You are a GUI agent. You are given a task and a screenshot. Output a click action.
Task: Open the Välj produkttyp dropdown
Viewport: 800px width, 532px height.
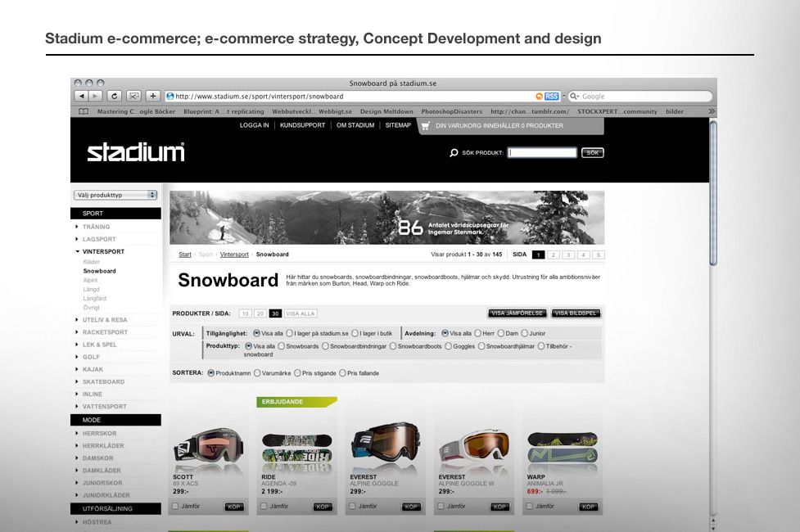pos(115,195)
